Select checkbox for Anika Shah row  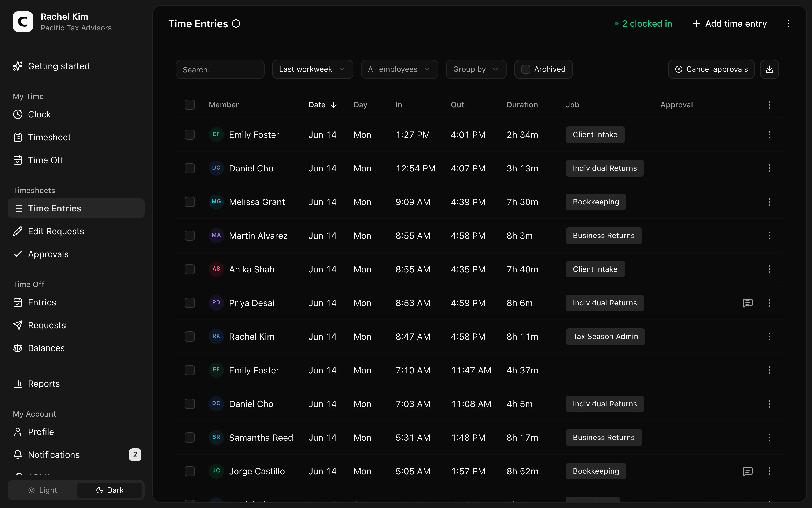coord(190,269)
